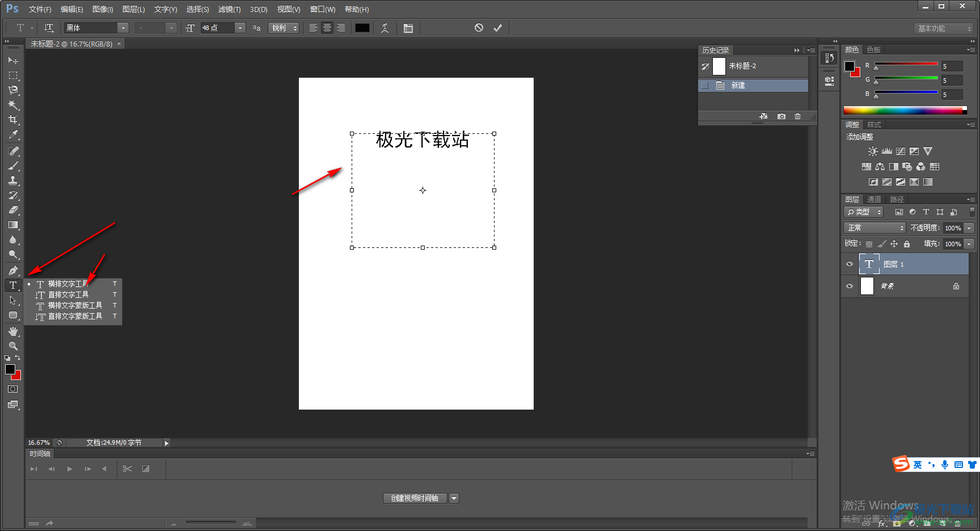Select the Blur tool

tap(13, 239)
